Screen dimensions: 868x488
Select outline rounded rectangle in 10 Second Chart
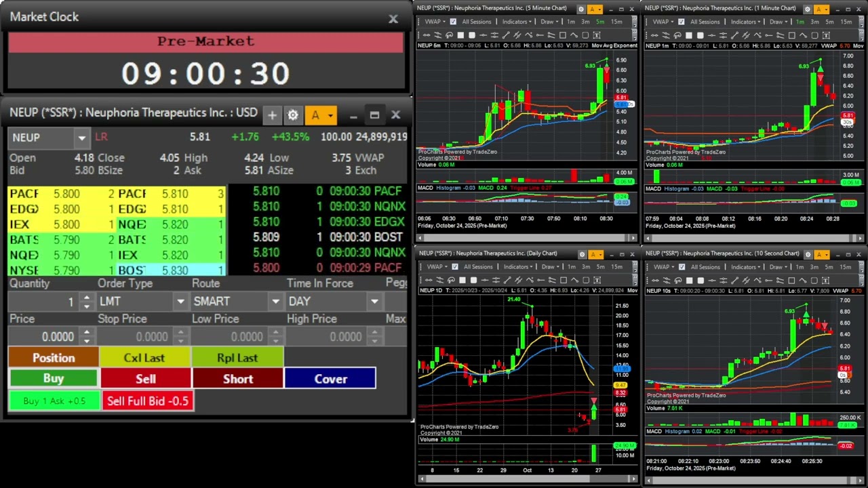pos(814,279)
